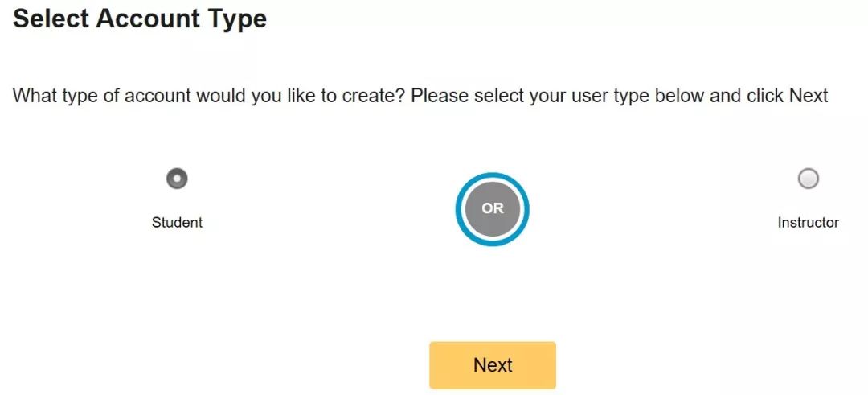The height and width of the screenshot is (395, 868).
Task: Pick the Student account option circle
Action: (177, 179)
